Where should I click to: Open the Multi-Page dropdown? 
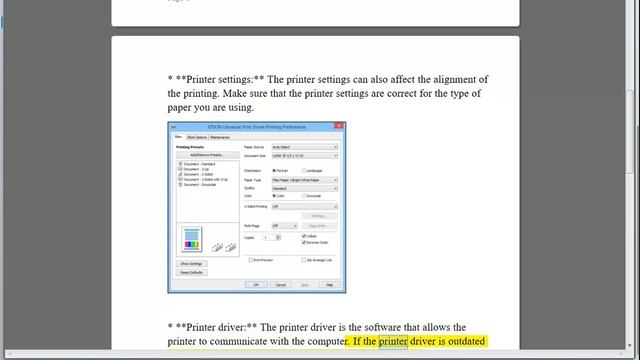click(284, 226)
